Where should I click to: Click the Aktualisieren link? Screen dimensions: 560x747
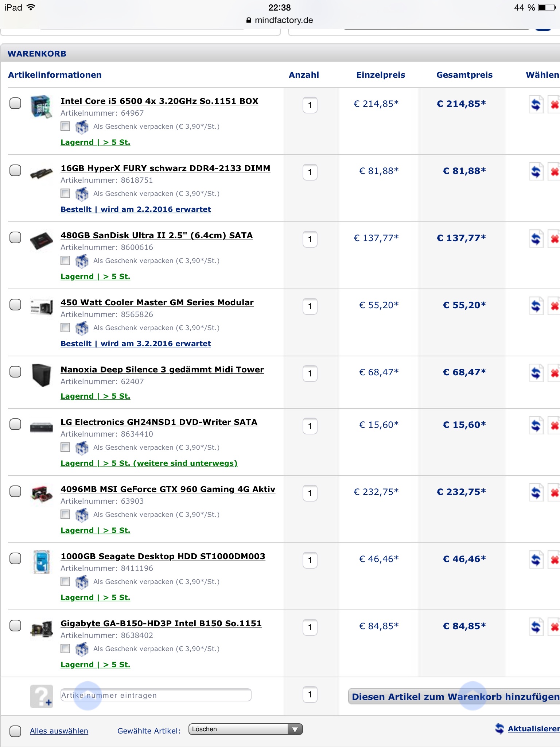point(533,729)
